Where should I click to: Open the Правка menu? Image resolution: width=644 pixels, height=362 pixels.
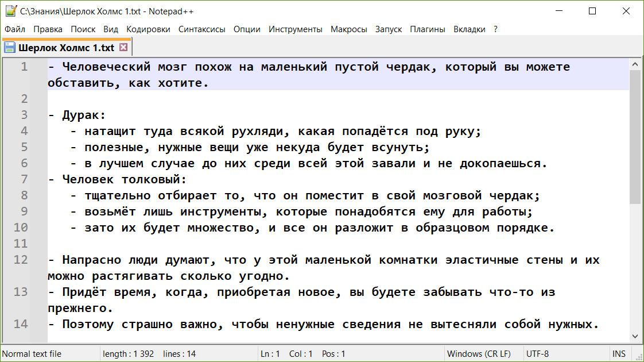[x=48, y=29]
